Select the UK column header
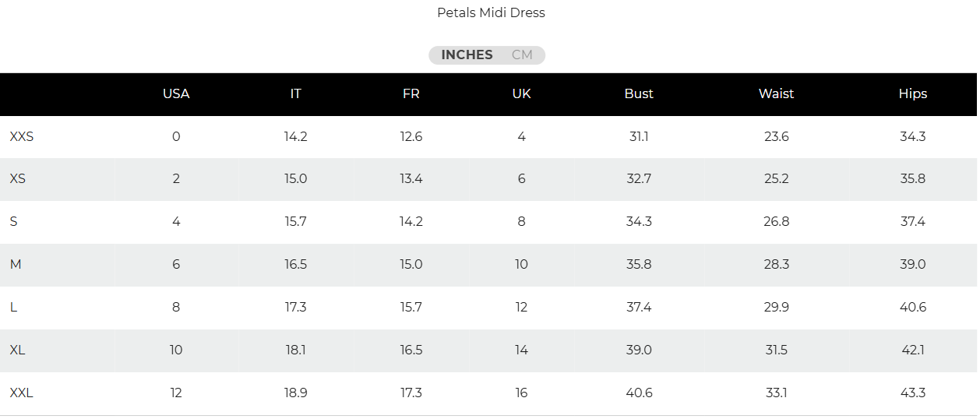The width and height of the screenshot is (980, 419). tap(521, 93)
